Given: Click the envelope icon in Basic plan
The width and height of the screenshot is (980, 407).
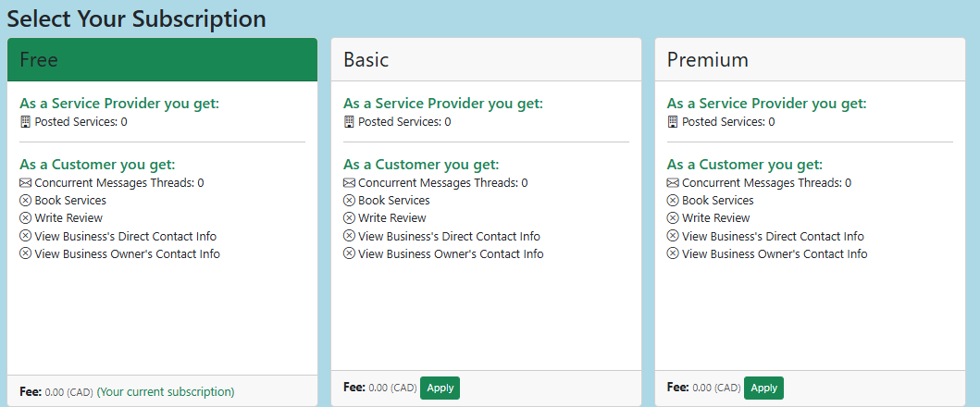Looking at the screenshot, I should [x=349, y=183].
